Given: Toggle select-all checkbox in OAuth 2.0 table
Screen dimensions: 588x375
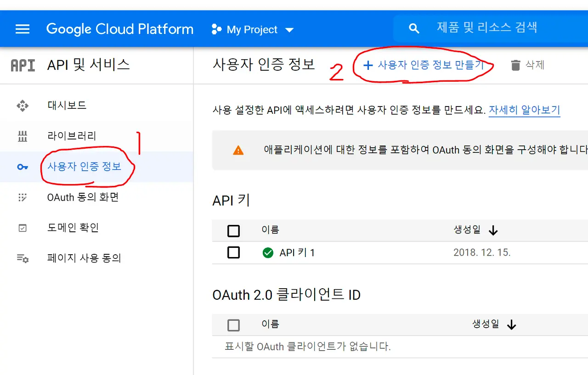Looking at the screenshot, I should [x=233, y=325].
